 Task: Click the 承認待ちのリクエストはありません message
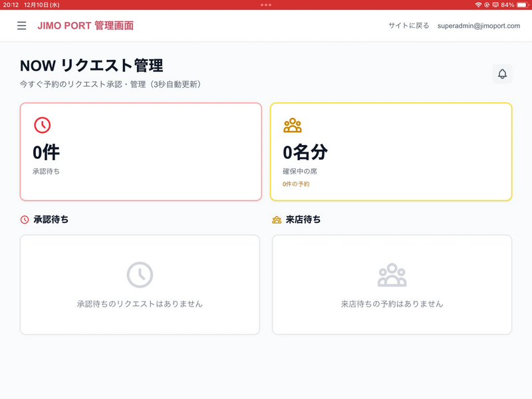pos(140,304)
